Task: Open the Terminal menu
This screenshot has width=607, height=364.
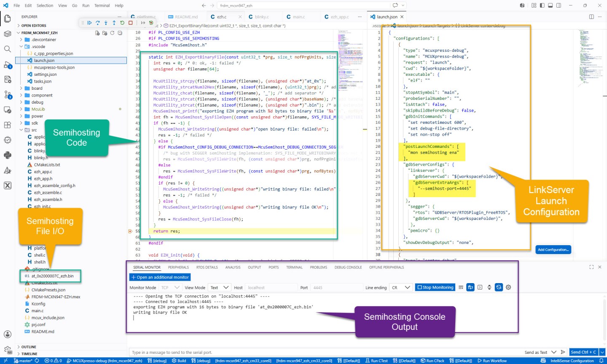Action: pos(102,5)
